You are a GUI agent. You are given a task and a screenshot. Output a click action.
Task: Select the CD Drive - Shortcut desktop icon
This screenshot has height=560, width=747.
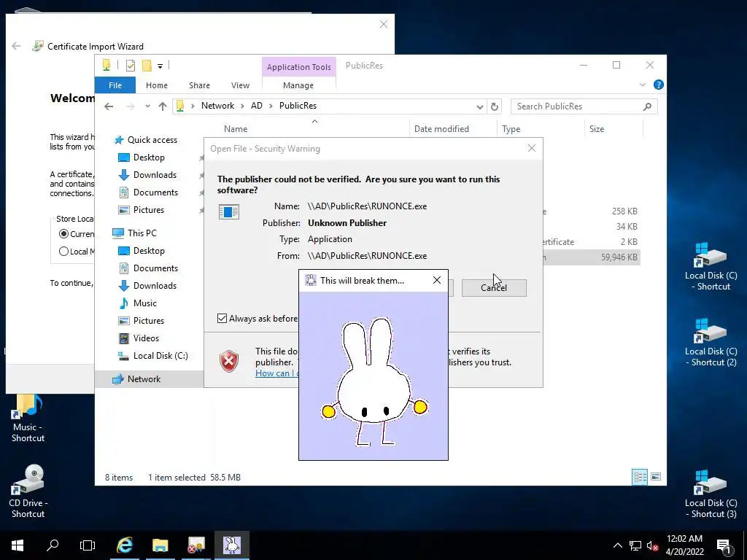28,491
